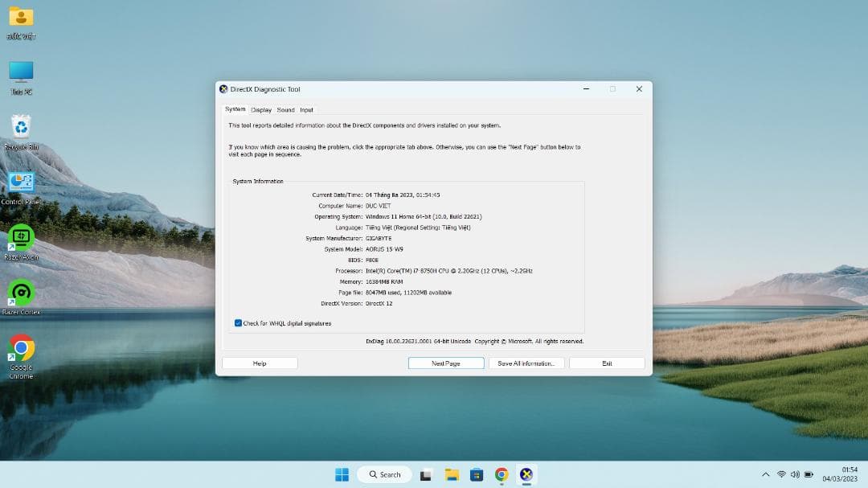Uncheck the WHQL digital signatures checkbox

pos(238,322)
